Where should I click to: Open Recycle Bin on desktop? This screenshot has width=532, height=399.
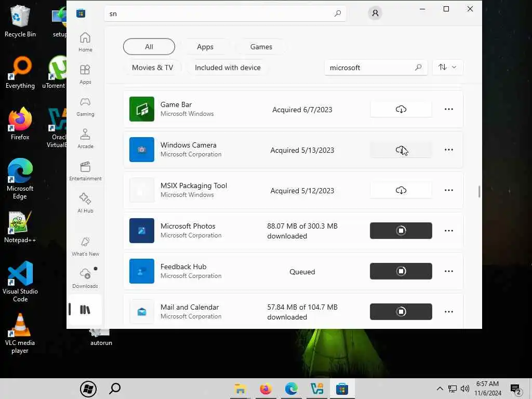tap(20, 21)
